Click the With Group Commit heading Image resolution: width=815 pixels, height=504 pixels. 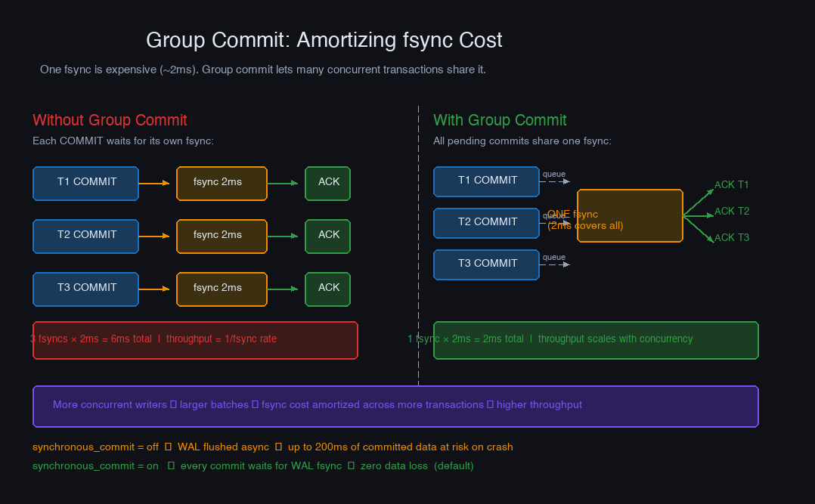(500, 120)
